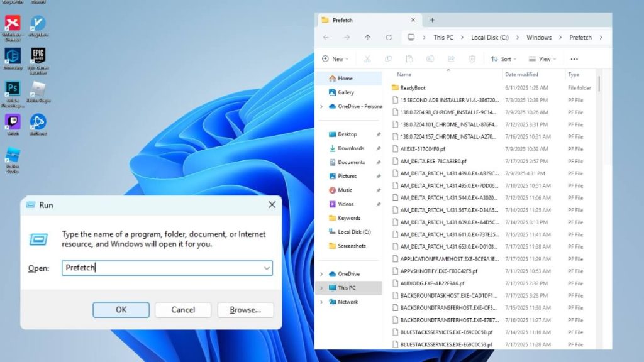Click the Browse button in the Run dialog
This screenshot has height=362, width=644.
(x=245, y=309)
